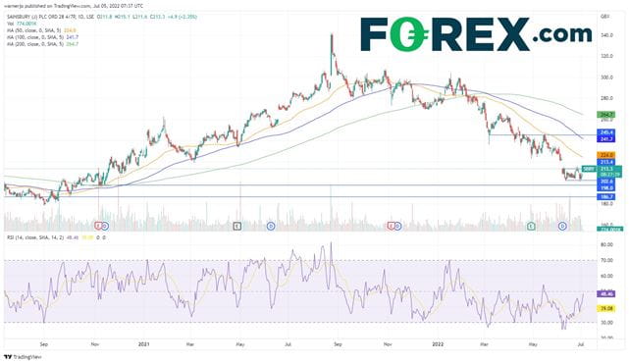
Task: Click the teal volume value label on axis
Action: pos(609,229)
